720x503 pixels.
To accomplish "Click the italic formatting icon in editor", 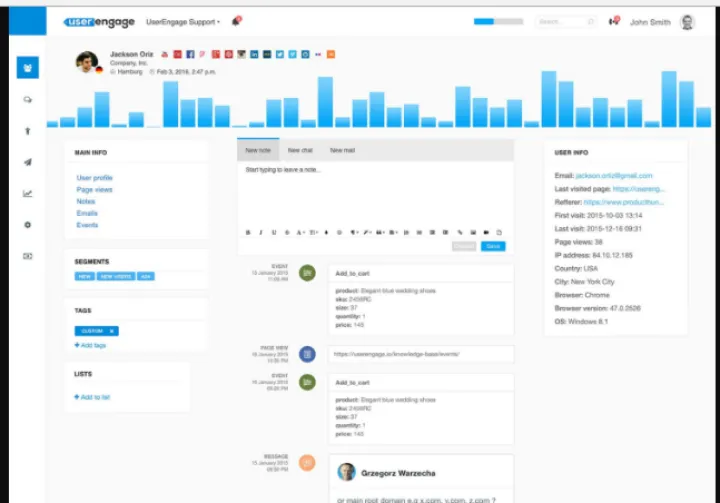I will click(261, 232).
